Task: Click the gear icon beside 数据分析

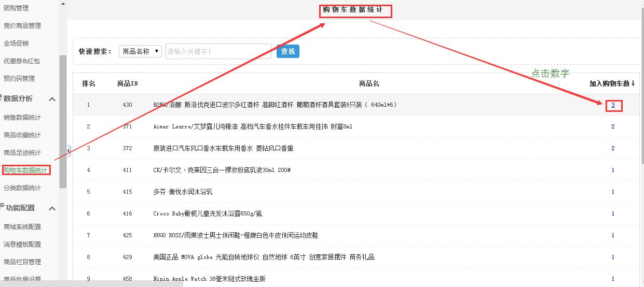Action: (x=2, y=97)
